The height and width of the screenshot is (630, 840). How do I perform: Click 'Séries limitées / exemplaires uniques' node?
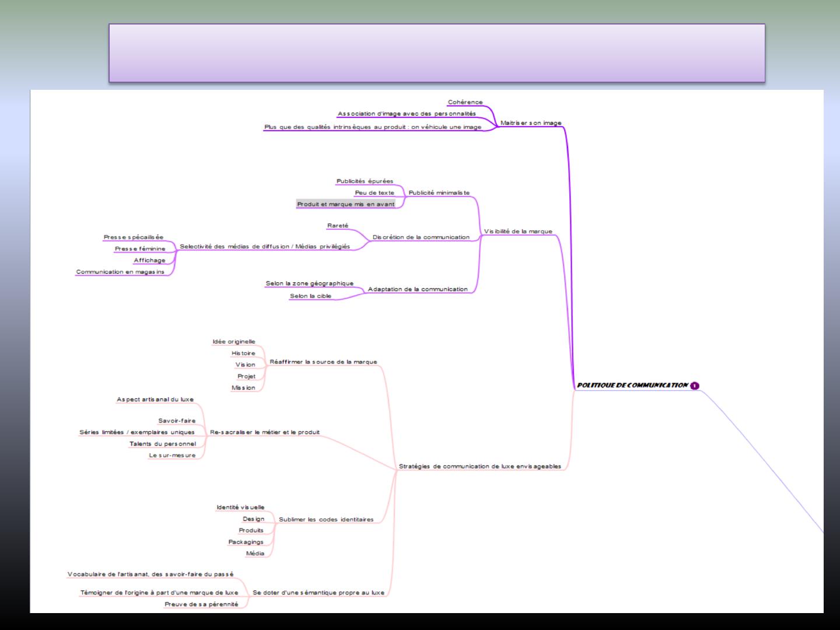(x=137, y=433)
